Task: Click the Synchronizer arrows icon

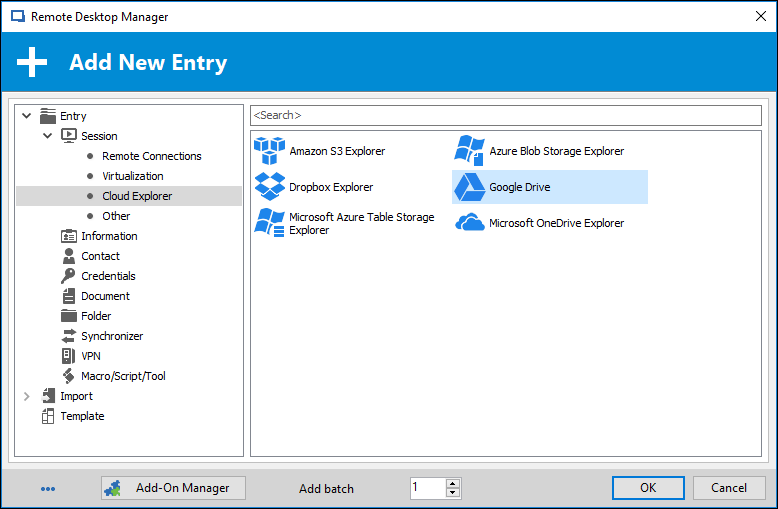Action: click(x=69, y=336)
